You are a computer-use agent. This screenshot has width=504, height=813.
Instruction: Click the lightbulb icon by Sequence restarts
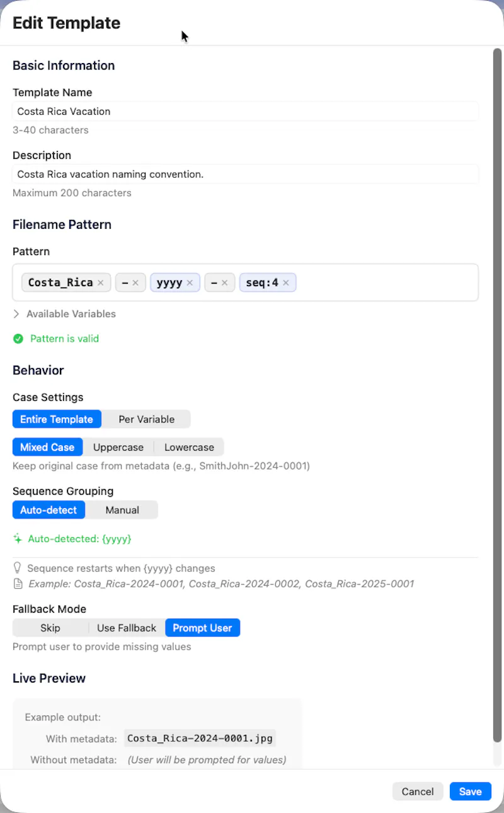pos(18,568)
